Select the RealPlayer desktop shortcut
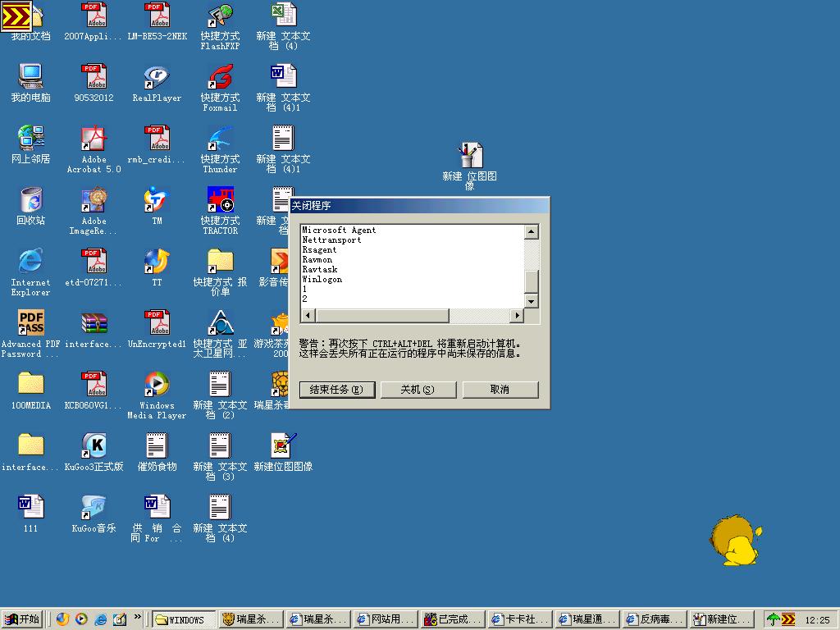840x630 pixels. pyautogui.click(x=157, y=82)
